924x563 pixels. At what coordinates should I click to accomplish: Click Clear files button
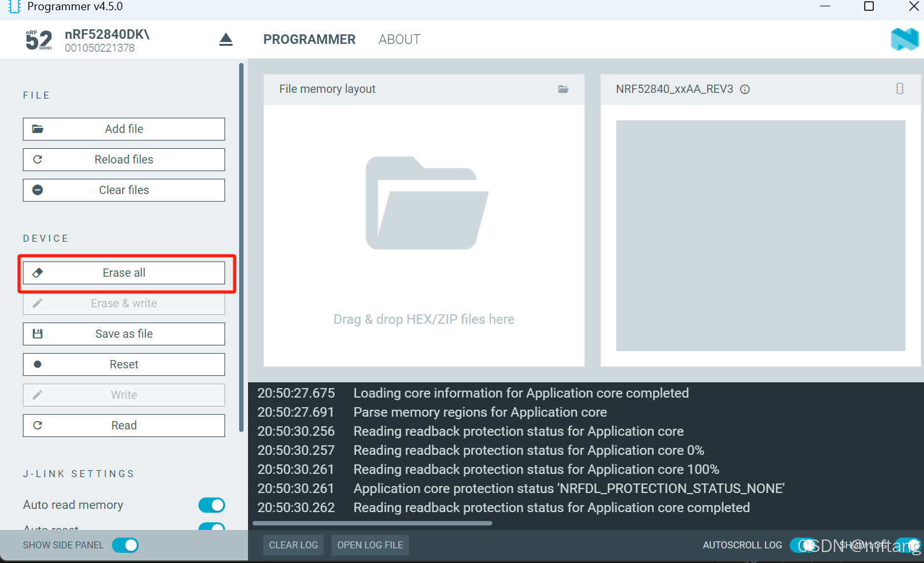(x=124, y=190)
